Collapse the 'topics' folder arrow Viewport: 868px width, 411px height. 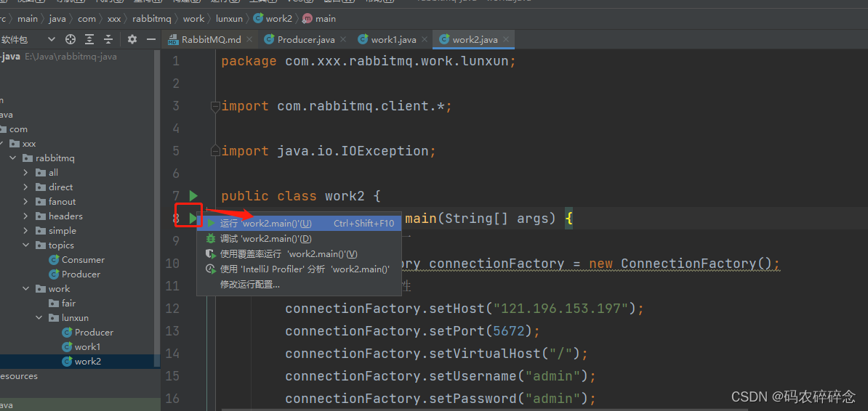(25, 245)
